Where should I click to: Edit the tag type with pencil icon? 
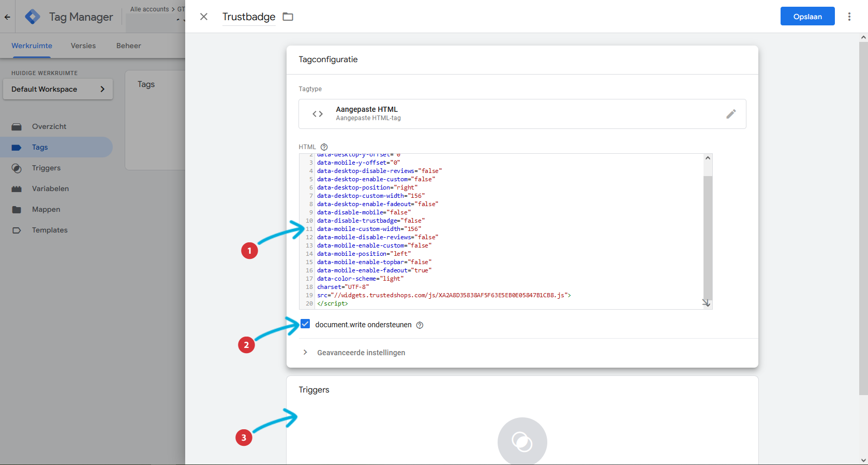coord(731,114)
